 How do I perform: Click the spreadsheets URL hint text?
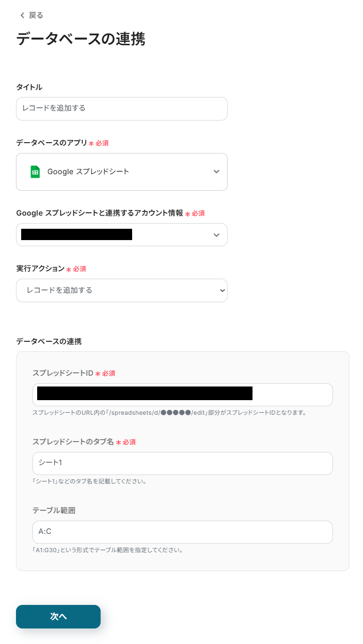click(169, 413)
